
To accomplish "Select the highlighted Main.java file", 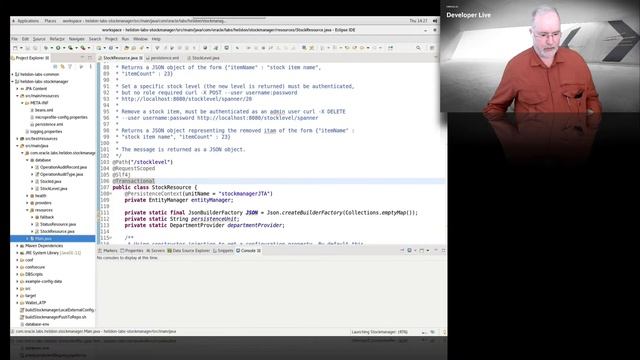I will click(43, 238).
